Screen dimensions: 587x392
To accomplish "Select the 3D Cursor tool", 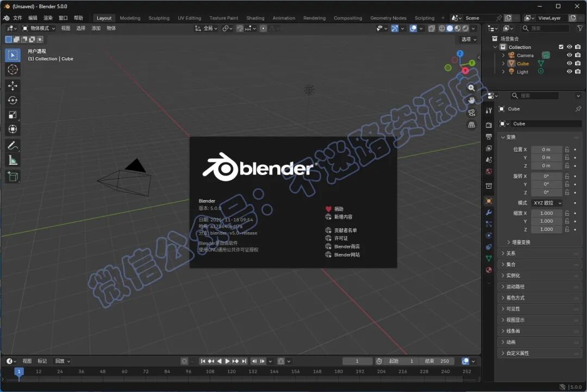I will [13, 70].
